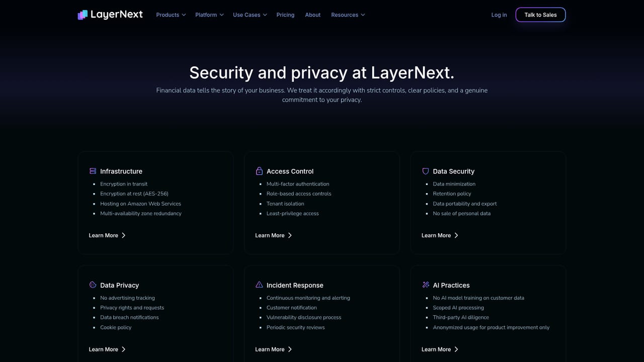Click the Talk to Sales button
Screen dimensions: 644x362
click(x=540, y=15)
